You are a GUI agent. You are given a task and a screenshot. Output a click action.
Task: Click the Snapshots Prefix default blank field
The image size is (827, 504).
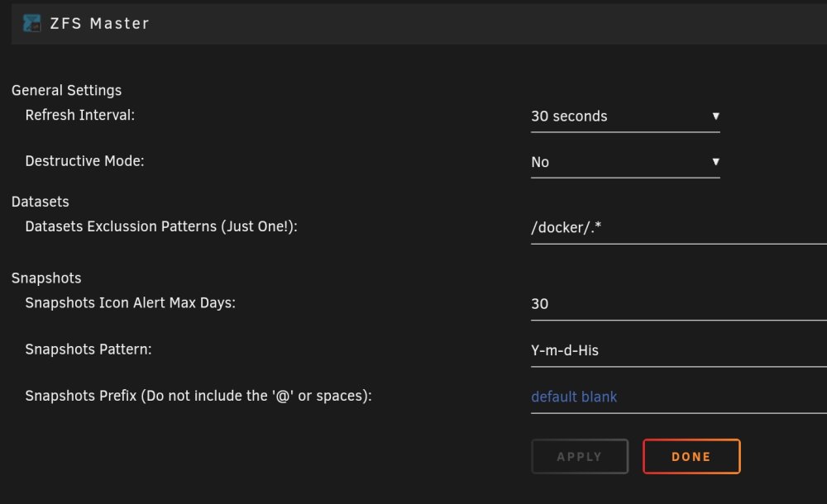(679, 397)
